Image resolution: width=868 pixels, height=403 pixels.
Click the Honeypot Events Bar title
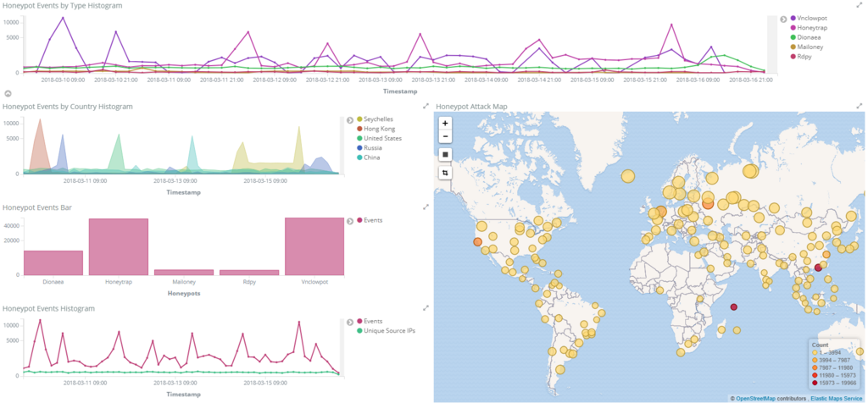37,207
